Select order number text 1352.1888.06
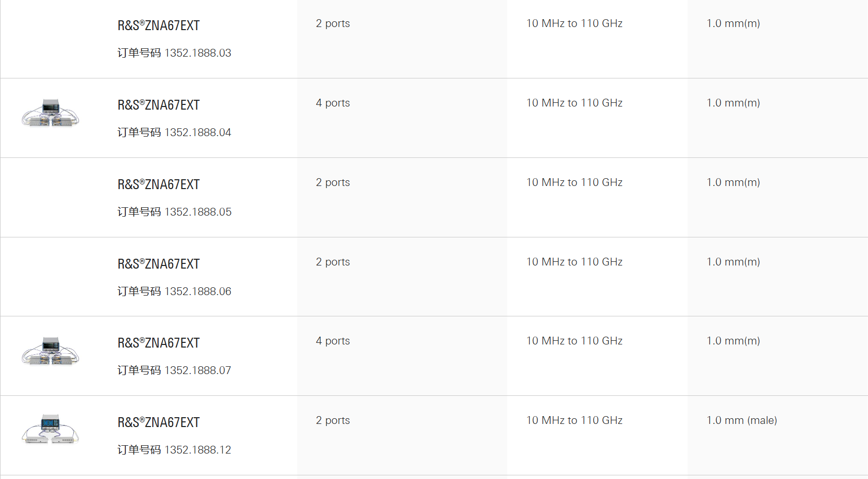This screenshot has height=479, width=868. coord(198,291)
